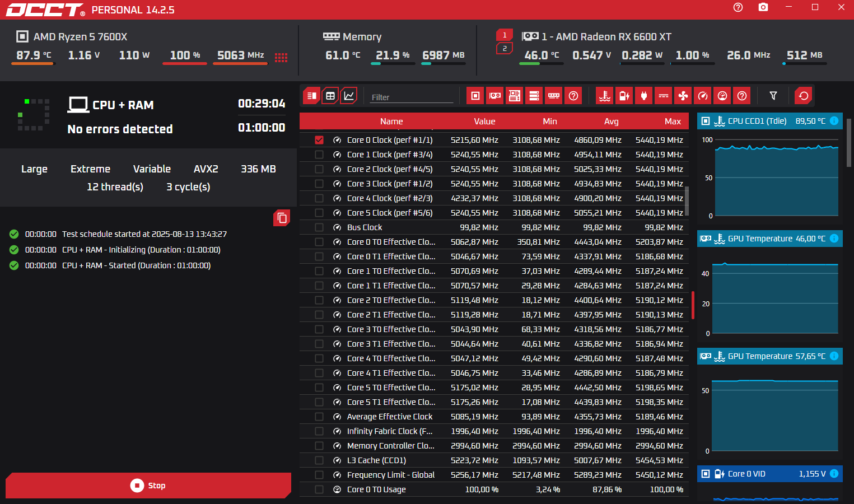
Task: Click the memory usage 21.9 % reading
Action: coord(393,55)
